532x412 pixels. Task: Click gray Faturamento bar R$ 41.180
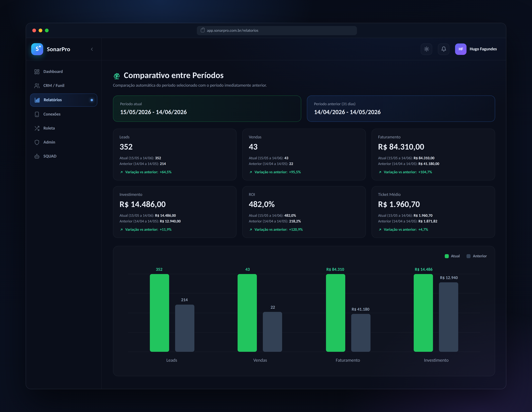click(361, 333)
